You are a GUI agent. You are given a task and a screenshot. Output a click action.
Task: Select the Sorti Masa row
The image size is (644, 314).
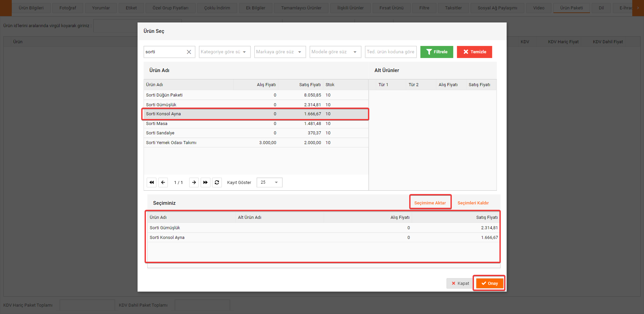click(256, 123)
